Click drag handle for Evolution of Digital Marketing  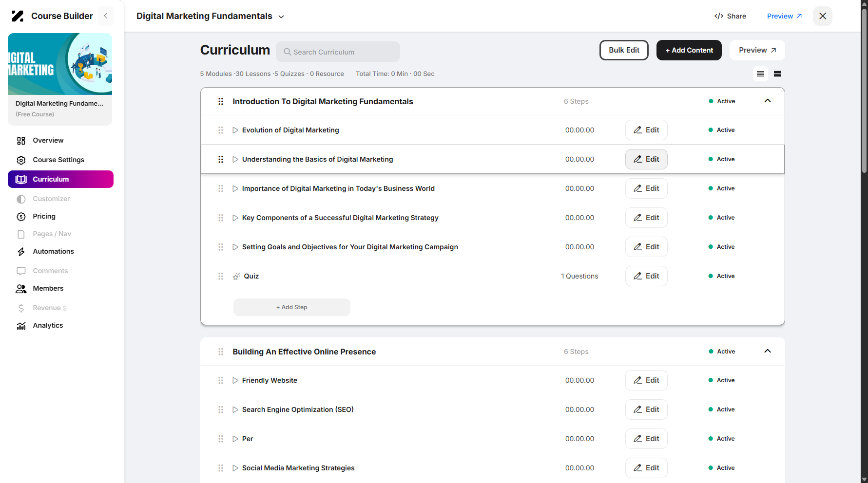[x=221, y=130]
